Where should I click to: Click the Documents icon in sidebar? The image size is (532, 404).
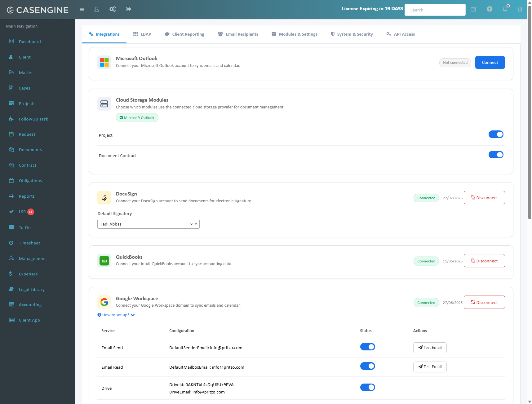point(11,150)
